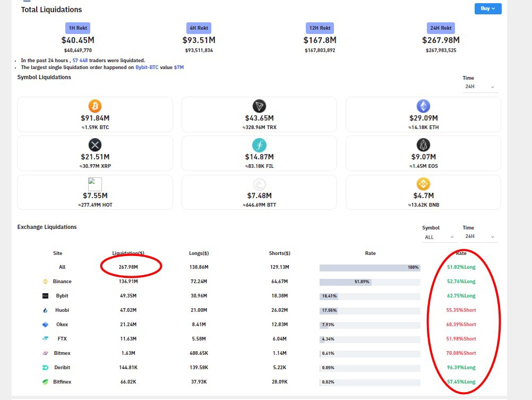Click the Ethereum coin icon

pyautogui.click(x=423, y=106)
